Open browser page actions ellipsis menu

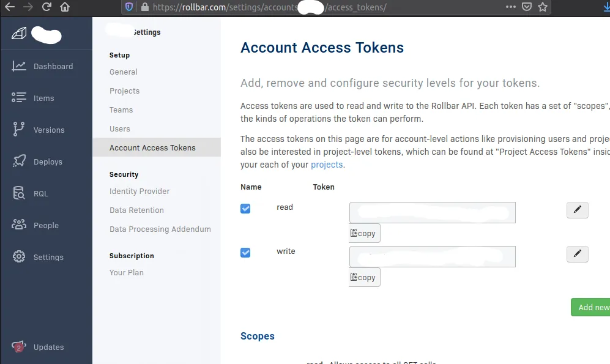coord(511,7)
